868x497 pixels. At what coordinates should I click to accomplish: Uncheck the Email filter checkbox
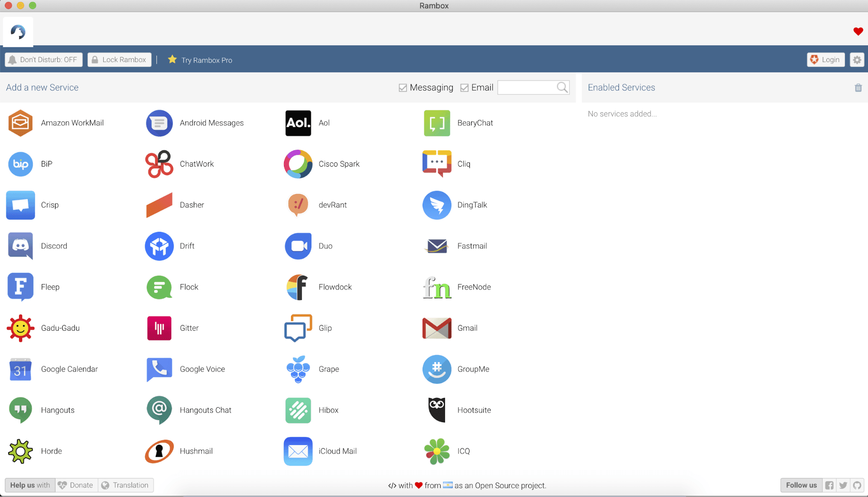465,88
